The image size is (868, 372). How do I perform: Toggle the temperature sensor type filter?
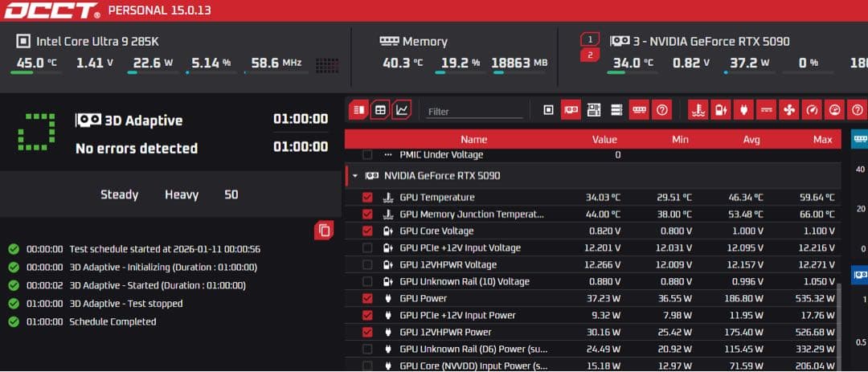[x=698, y=110]
